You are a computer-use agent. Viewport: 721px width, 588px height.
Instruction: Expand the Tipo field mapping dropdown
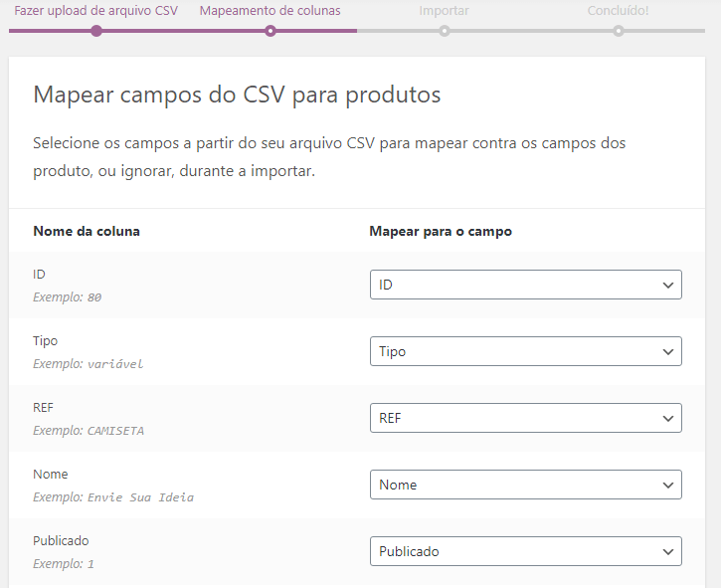[x=525, y=351]
